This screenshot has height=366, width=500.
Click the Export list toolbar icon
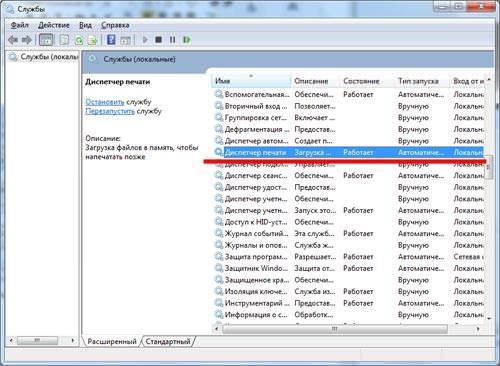93,40
